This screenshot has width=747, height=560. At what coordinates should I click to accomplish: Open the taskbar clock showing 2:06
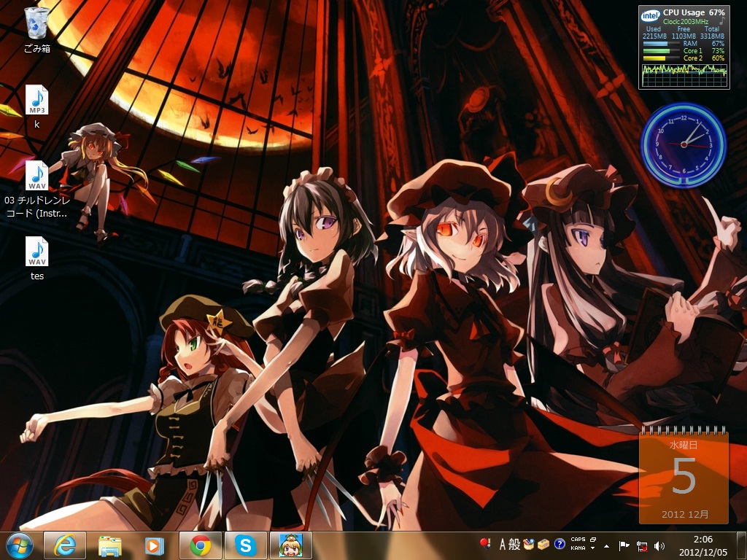coord(703,540)
